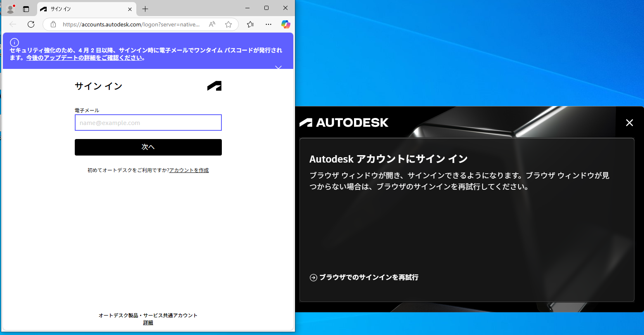This screenshot has height=335, width=644.
Task: Collapse the purple security notice banner
Action: pos(278,67)
